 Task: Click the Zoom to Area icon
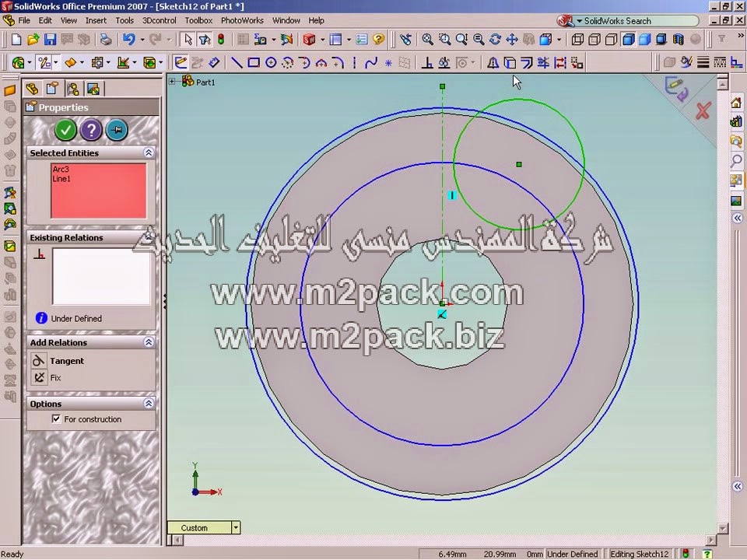pos(444,39)
